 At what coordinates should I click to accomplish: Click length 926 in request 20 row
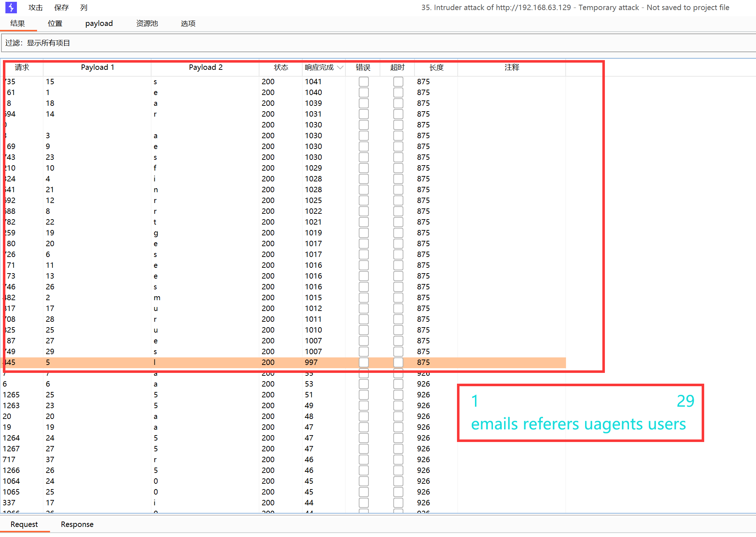(x=424, y=416)
